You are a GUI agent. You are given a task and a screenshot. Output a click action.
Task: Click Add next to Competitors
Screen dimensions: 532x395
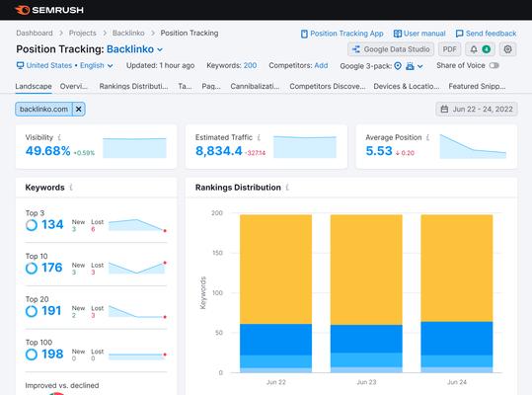321,65
